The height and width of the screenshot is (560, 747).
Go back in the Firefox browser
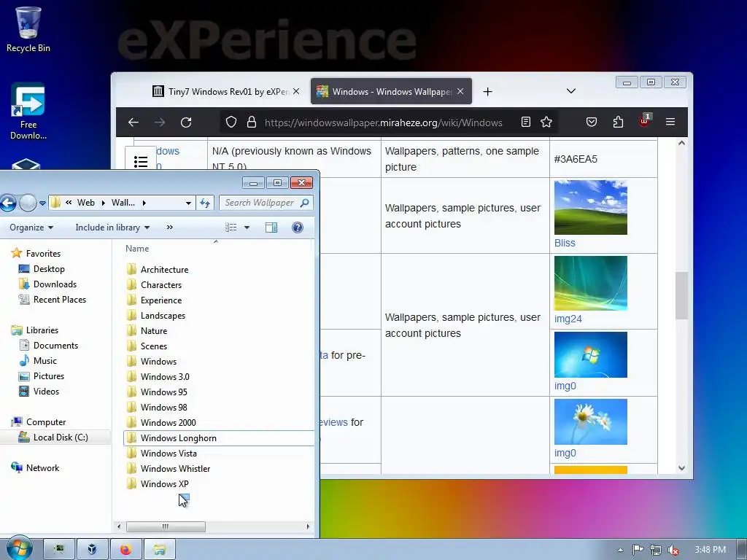click(133, 122)
